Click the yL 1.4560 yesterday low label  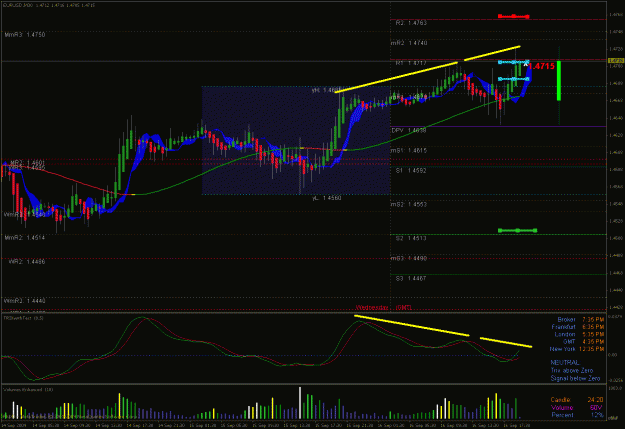[x=326, y=198]
